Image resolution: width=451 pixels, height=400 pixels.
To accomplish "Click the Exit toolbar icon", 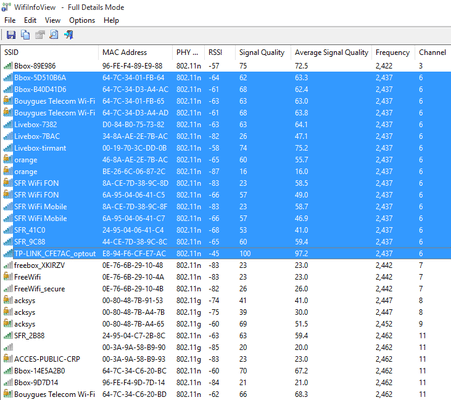I will coord(69,35).
